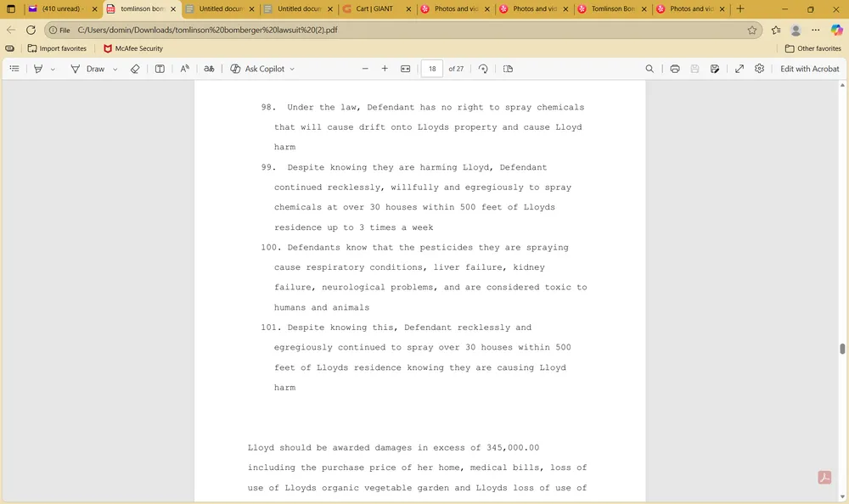849x504 pixels.
Task: Click the page number input field
Action: click(432, 69)
